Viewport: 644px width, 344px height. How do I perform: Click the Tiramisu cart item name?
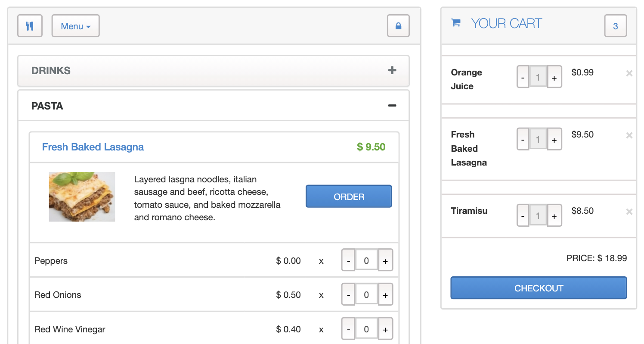point(469,211)
